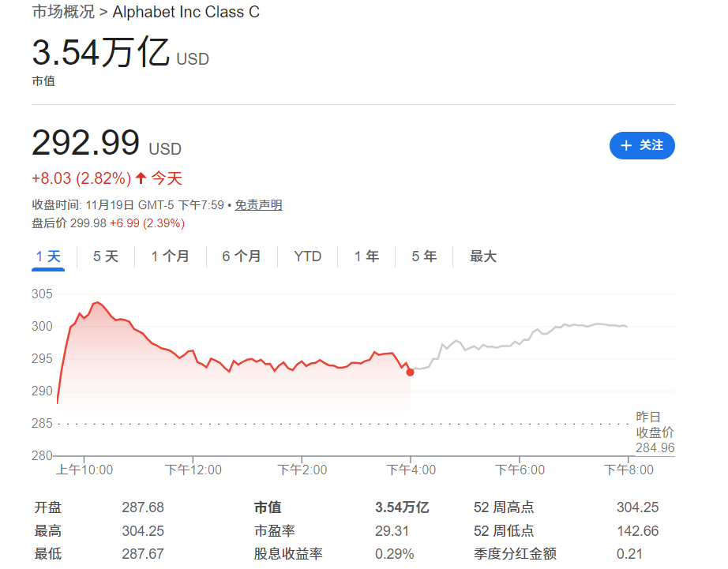Viewport: 728px width, 569px height.
Task: Open the 1个月 chart view
Action: 170,256
